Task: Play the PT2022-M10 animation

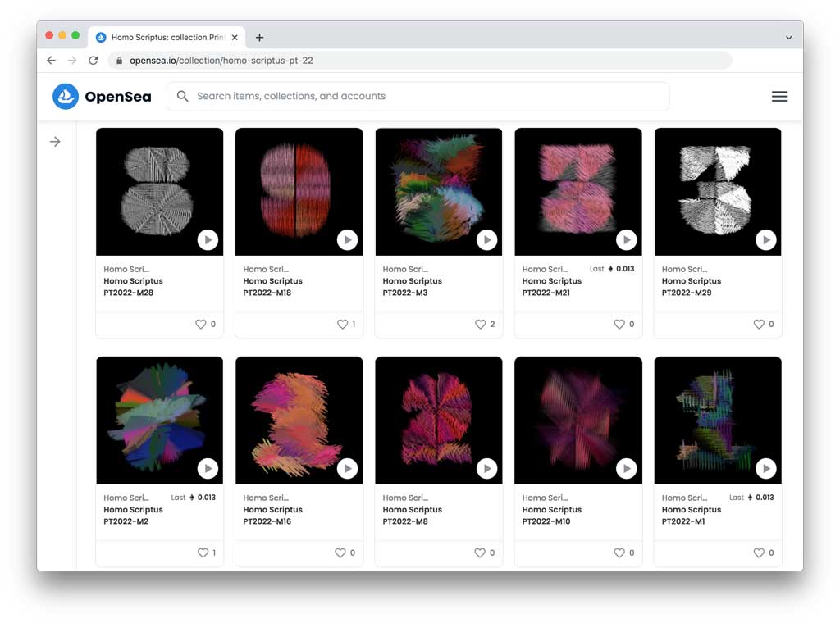Action: (x=626, y=468)
